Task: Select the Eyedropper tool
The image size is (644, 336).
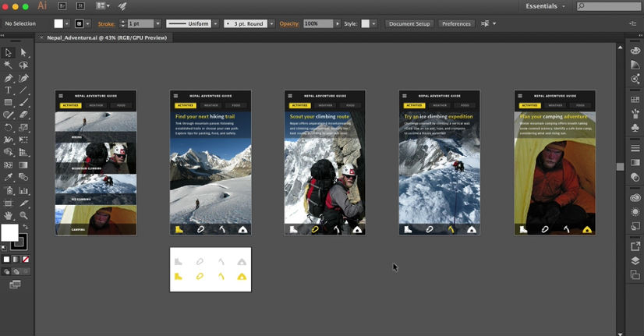Action: pyautogui.click(x=9, y=178)
